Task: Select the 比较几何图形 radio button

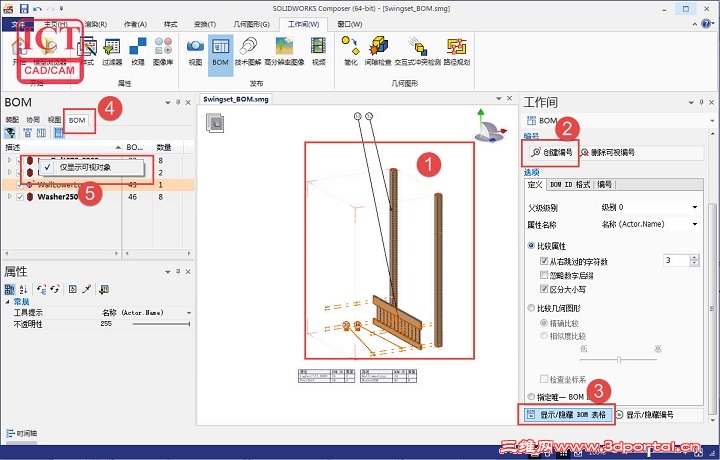Action: pyautogui.click(x=531, y=308)
